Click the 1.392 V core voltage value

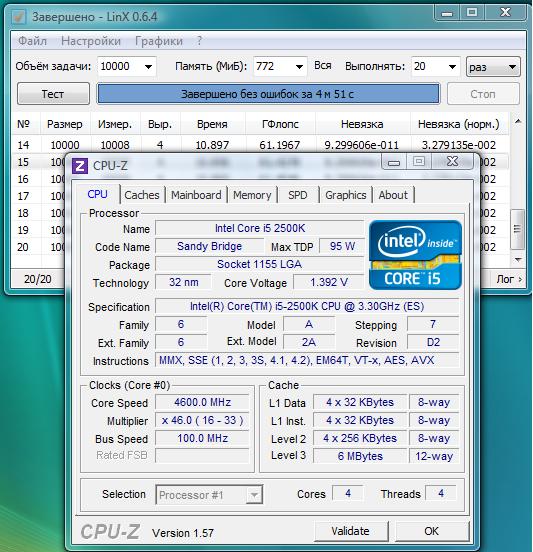pyautogui.click(x=329, y=282)
